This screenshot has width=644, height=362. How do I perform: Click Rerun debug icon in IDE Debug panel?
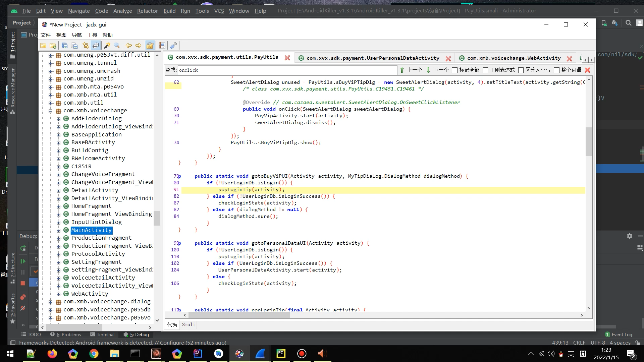click(x=23, y=248)
